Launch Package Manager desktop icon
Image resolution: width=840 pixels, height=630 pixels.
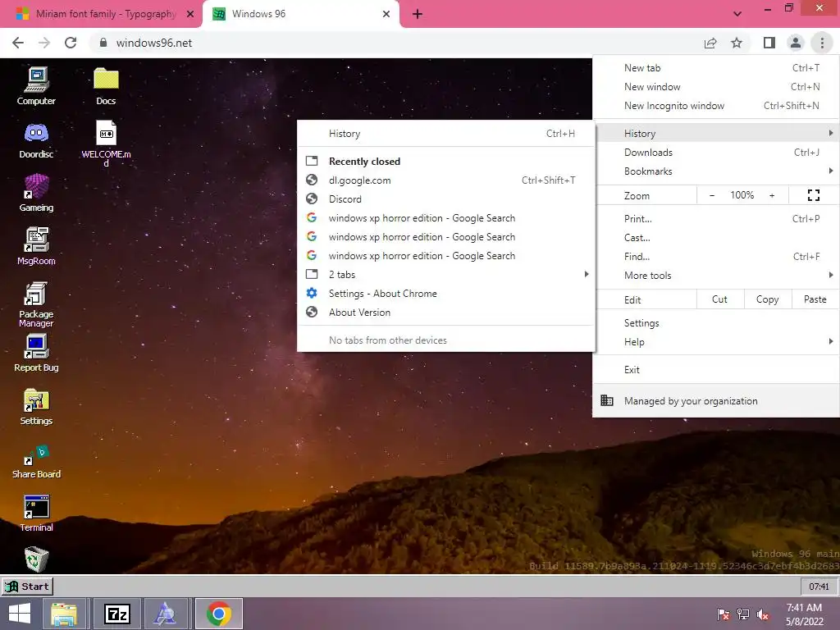click(x=36, y=304)
